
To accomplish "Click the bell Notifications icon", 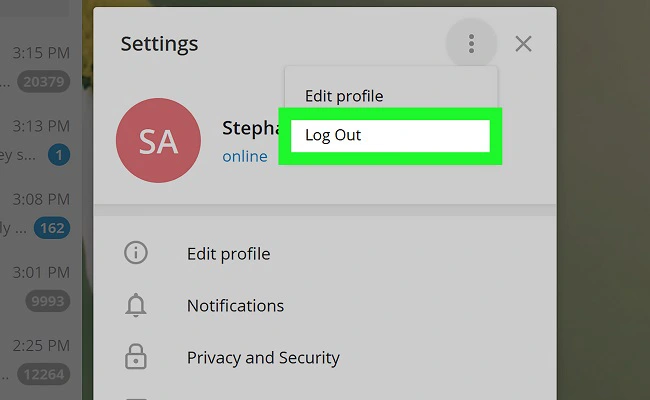I will tap(136, 305).
